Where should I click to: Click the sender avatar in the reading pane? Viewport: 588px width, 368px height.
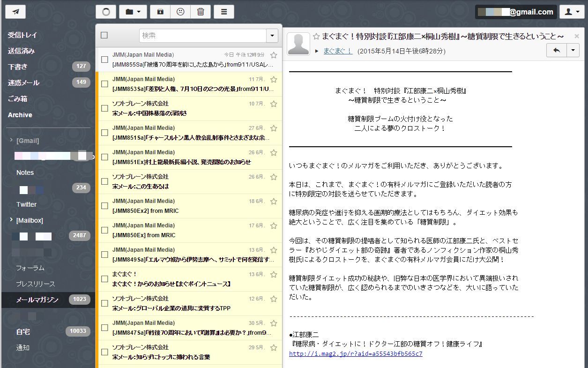click(298, 44)
